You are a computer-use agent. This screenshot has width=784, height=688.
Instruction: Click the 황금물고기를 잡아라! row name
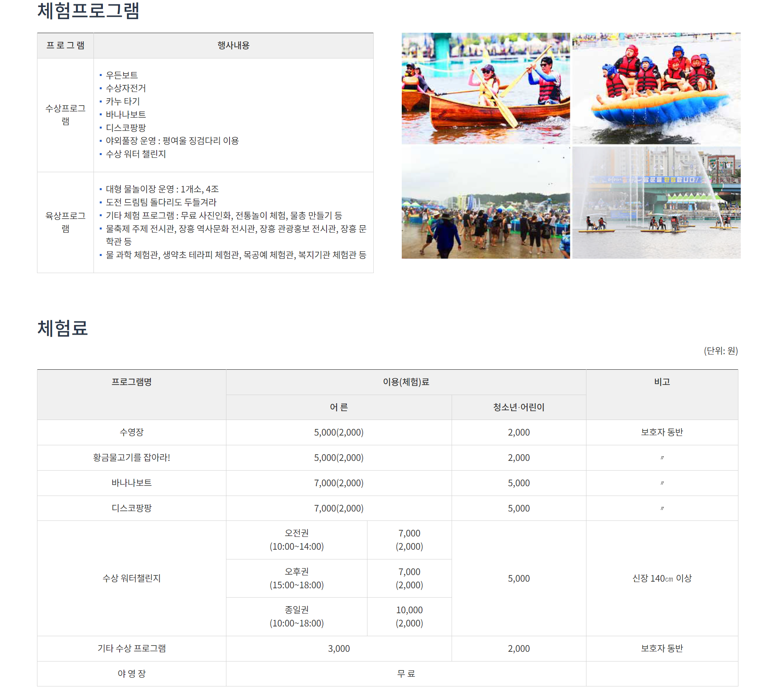[131, 457]
